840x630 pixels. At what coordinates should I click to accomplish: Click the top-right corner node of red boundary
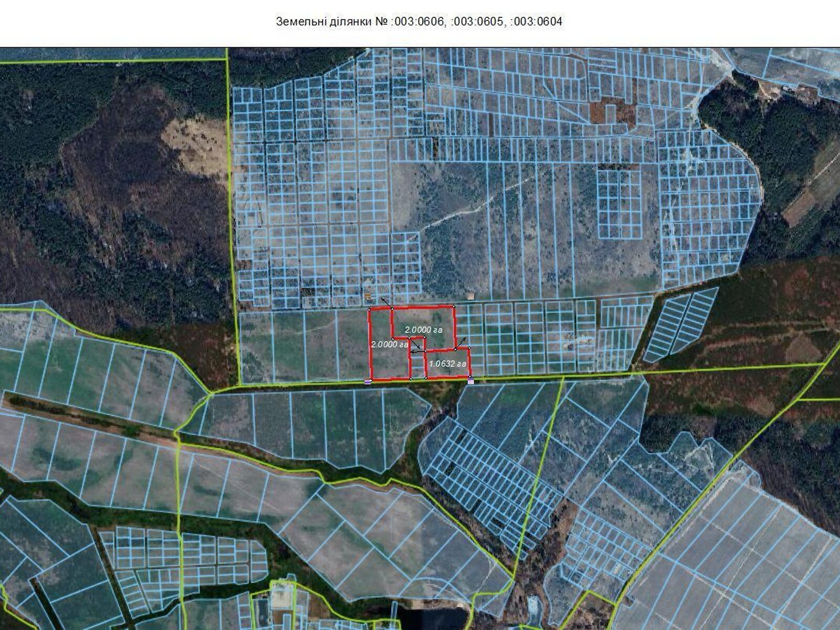454,306
